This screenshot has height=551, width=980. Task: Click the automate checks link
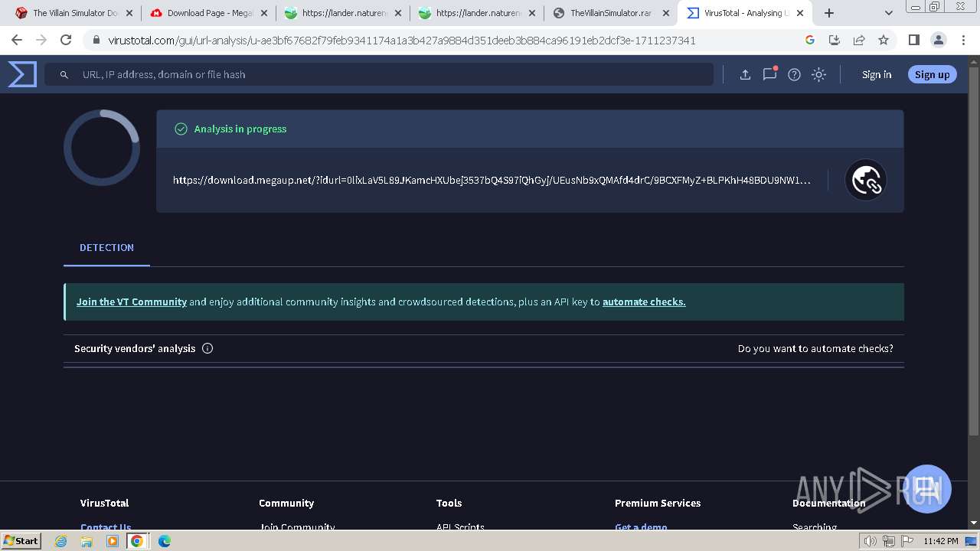pyautogui.click(x=644, y=302)
